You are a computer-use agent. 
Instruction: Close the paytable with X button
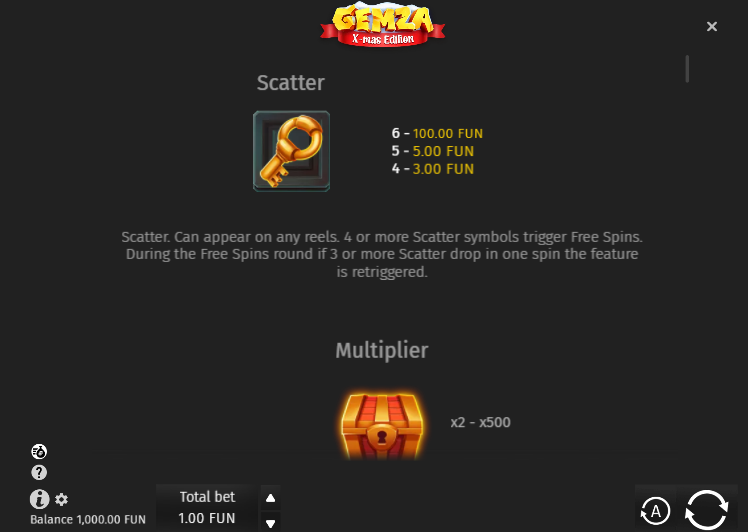(712, 26)
